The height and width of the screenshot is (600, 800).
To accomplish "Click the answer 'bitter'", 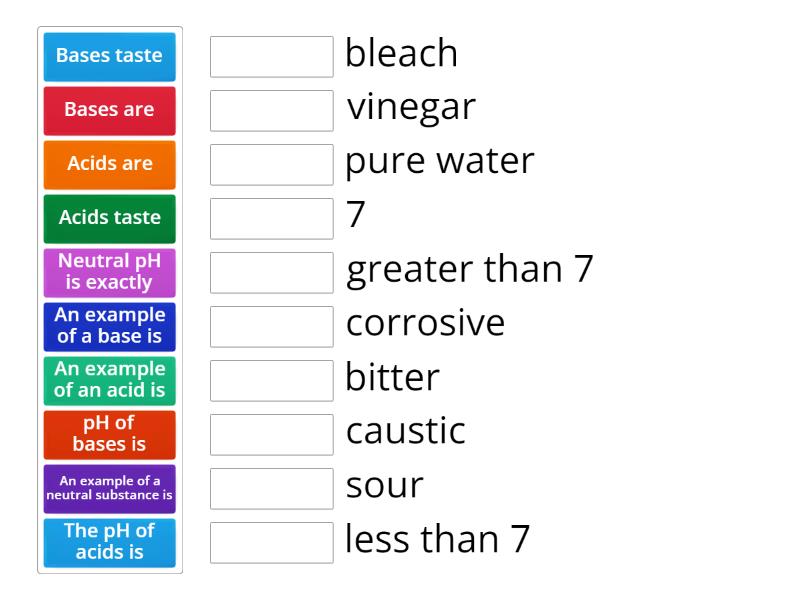I will pos(391,378).
